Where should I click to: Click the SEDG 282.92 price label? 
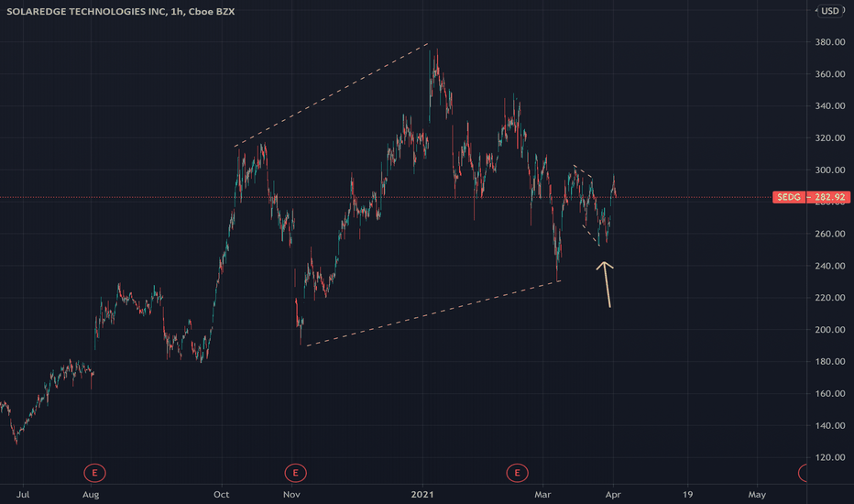pyautogui.click(x=811, y=197)
